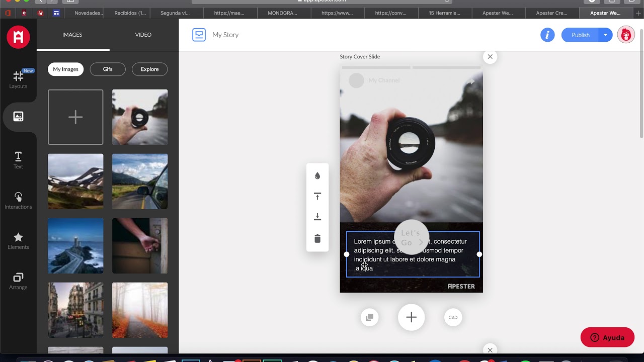644x362 pixels.
Task: Click the upload image plus tile
Action: tap(75, 117)
